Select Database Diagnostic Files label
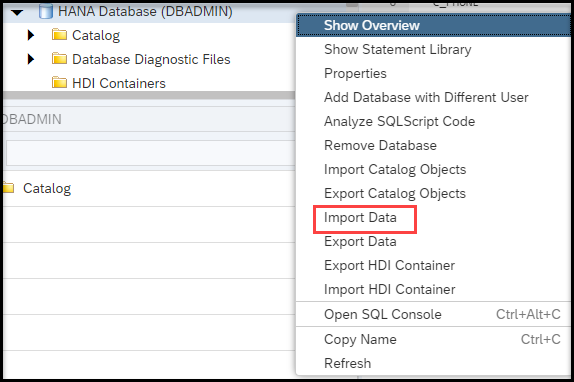574x382 pixels. pyautogui.click(x=151, y=59)
